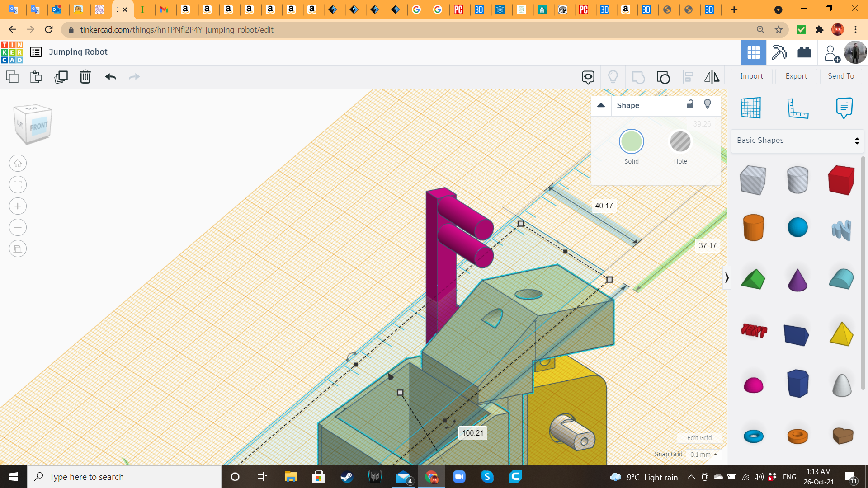Viewport: 868px width, 488px height.
Task: Set shape to Solid
Action: (x=631, y=142)
